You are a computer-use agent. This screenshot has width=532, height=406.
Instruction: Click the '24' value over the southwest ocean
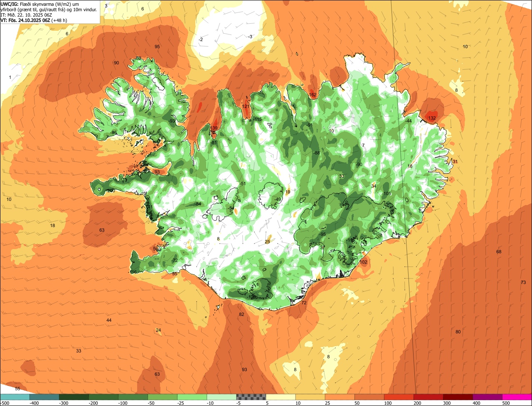coord(158,330)
